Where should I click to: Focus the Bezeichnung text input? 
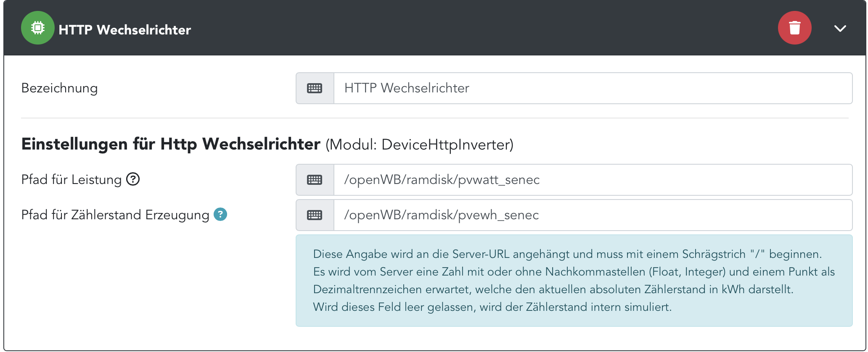coord(592,88)
